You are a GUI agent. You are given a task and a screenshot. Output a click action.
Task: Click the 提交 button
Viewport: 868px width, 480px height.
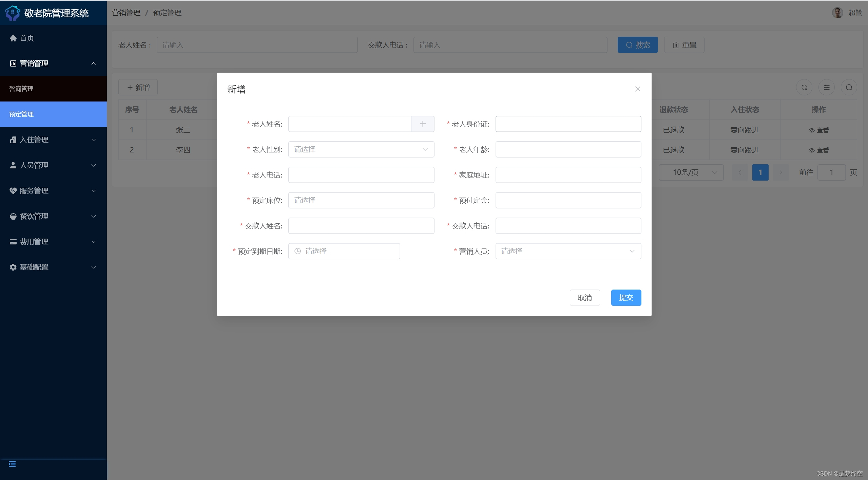click(626, 298)
